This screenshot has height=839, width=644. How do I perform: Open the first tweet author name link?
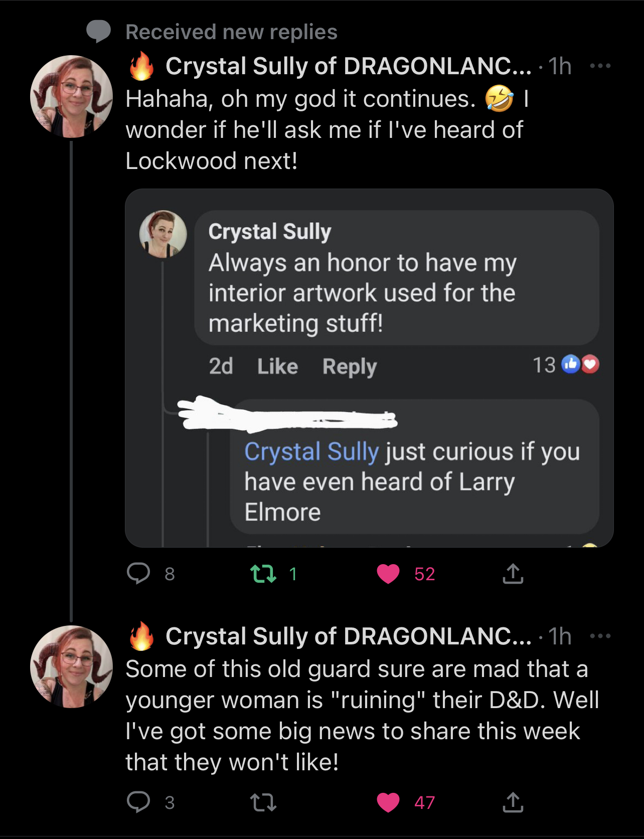pos(348,66)
